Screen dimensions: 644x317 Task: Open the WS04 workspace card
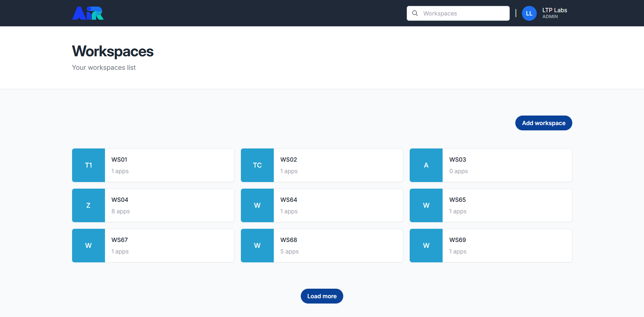tap(169, 205)
